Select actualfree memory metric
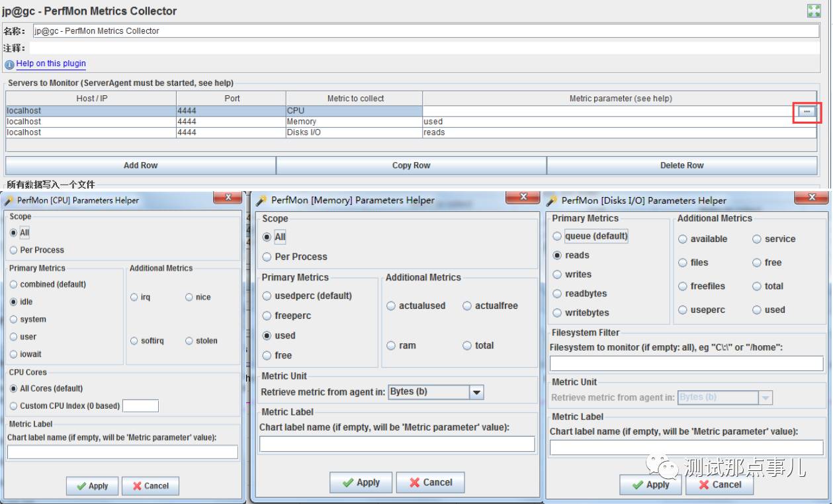Image resolution: width=833 pixels, height=504 pixels. pyautogui.click(x=490, y=306)
